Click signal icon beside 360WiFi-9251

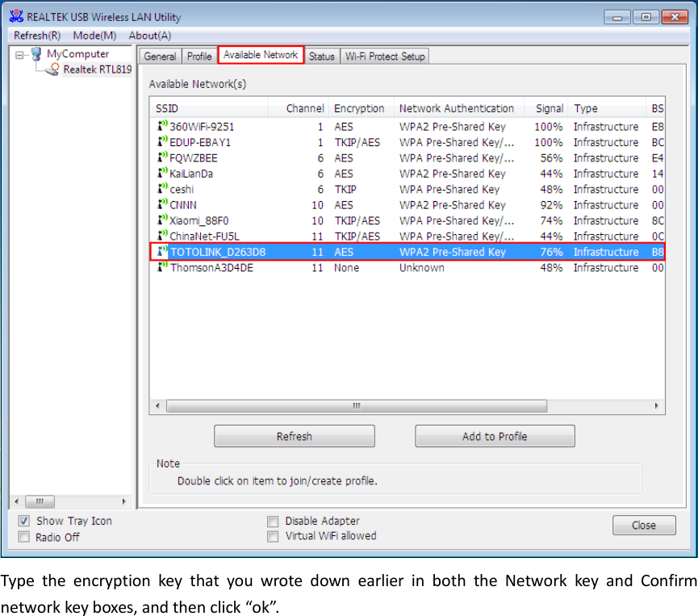click(x=162, y=126)
